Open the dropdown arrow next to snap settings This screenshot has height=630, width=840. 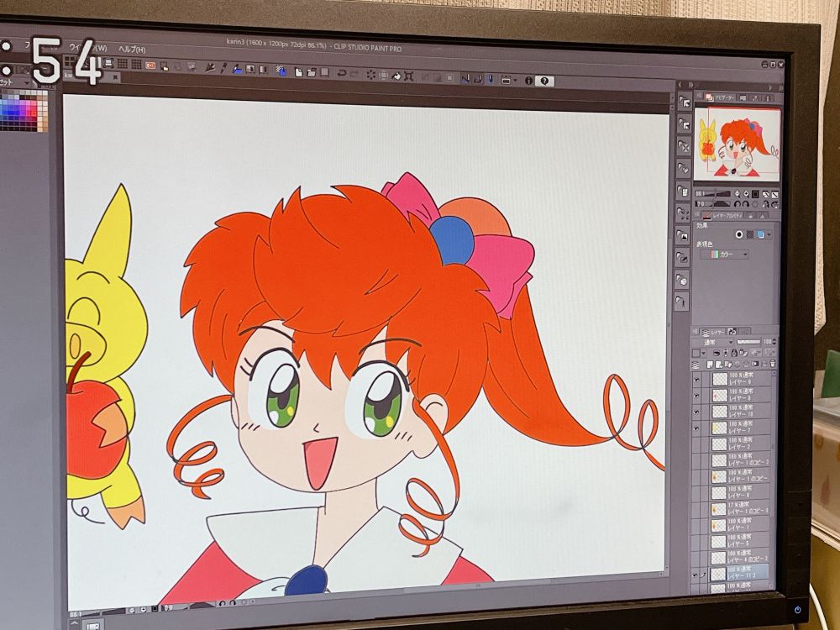[x=516, y=80]
